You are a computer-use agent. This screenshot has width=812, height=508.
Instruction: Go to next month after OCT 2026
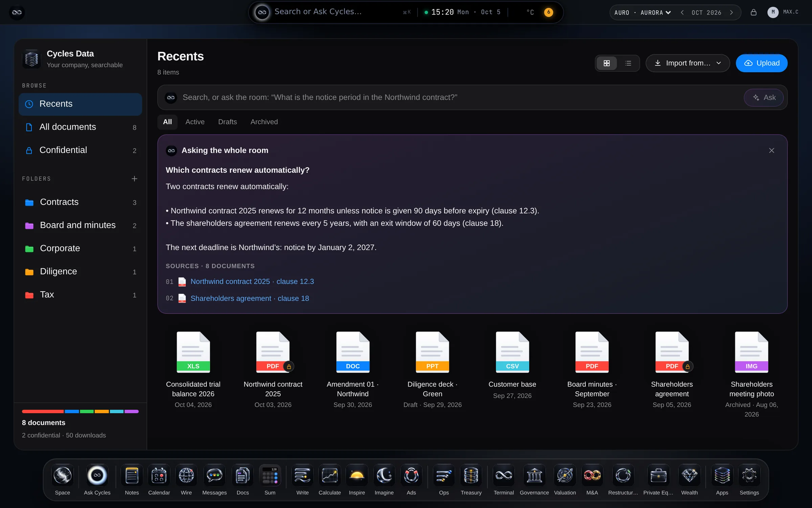tap(731, 13)
